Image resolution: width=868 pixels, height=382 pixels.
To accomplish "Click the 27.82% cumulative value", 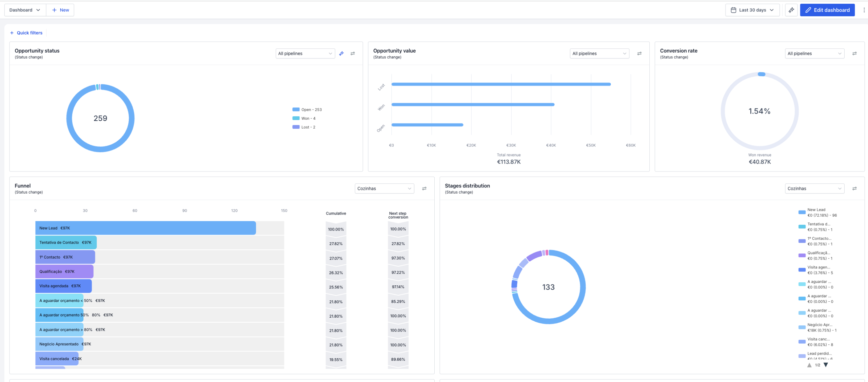I will coord(336,244).
